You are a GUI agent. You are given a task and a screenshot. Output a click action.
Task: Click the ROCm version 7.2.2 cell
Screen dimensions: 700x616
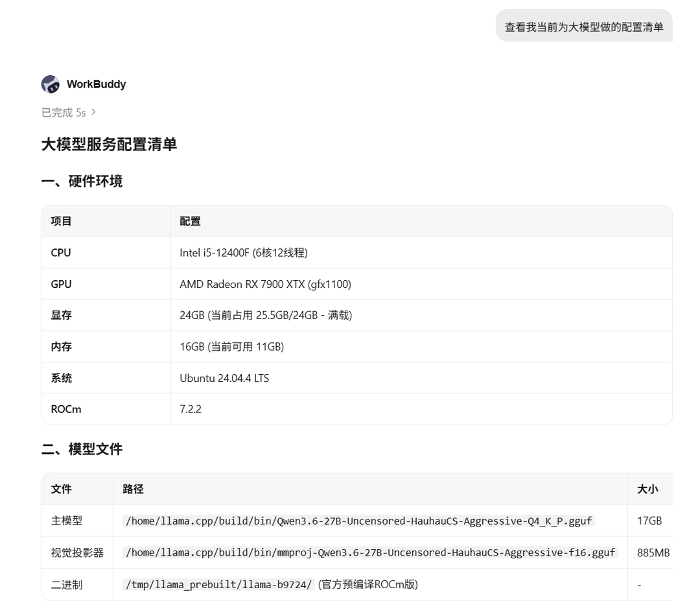(x=190, y=409)
